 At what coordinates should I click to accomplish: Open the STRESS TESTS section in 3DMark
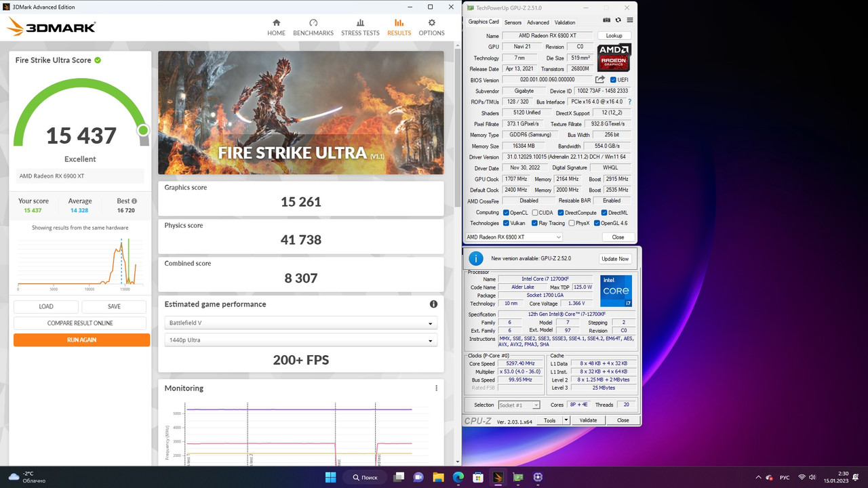(360, 27)
